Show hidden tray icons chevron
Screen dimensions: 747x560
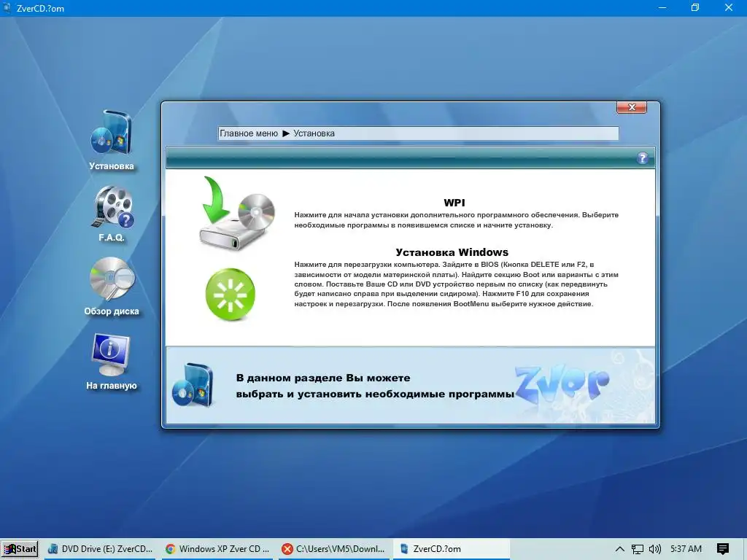[619, 549]
